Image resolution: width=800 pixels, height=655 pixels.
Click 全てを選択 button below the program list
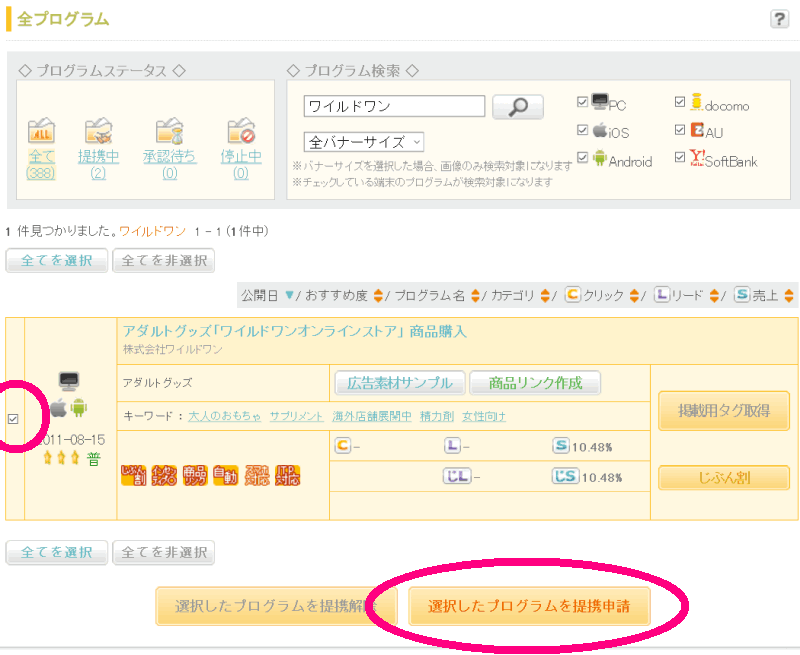[57, 552]
